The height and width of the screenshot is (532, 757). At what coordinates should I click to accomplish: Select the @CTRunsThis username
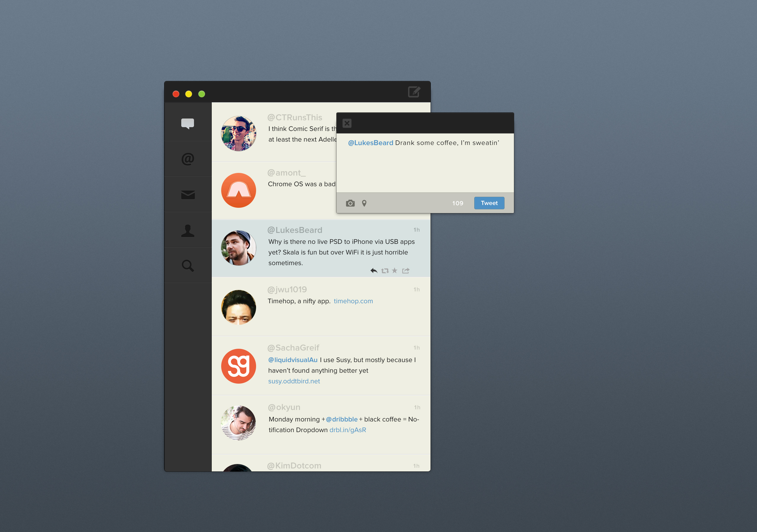tap(295, 117)
